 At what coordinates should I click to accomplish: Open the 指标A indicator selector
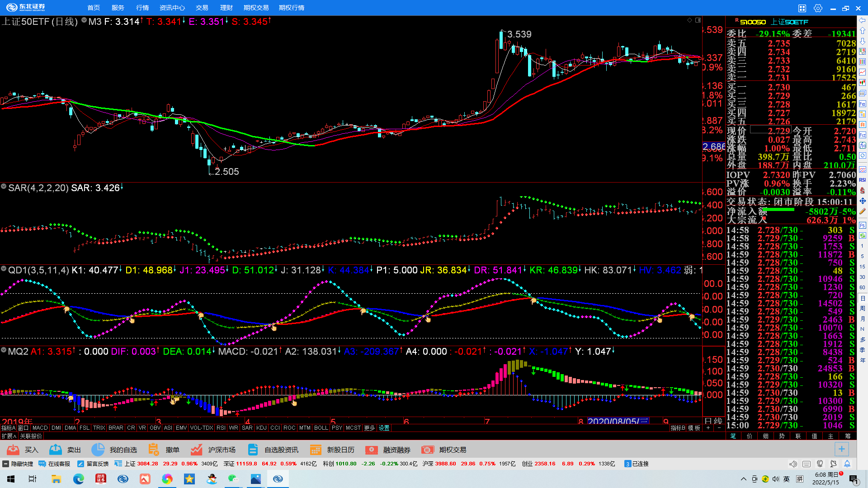point(8,428)
